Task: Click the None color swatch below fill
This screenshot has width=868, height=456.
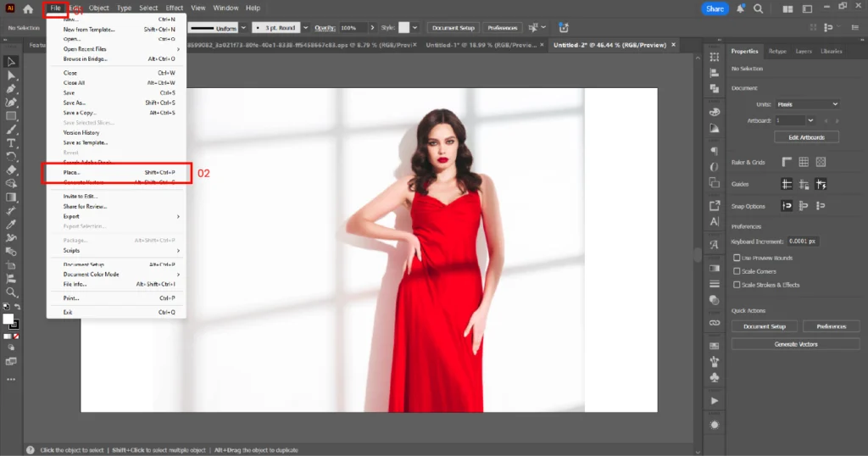Action: (x=16, y=336)
